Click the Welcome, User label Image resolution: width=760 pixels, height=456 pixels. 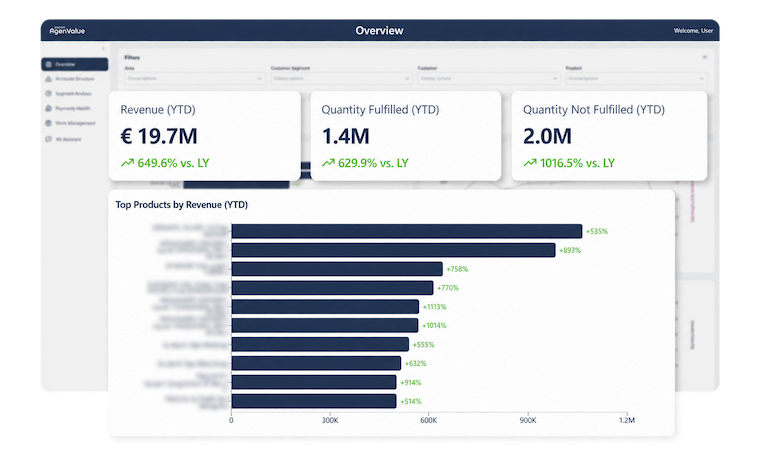pyautogui.click(x=693, y=31)
